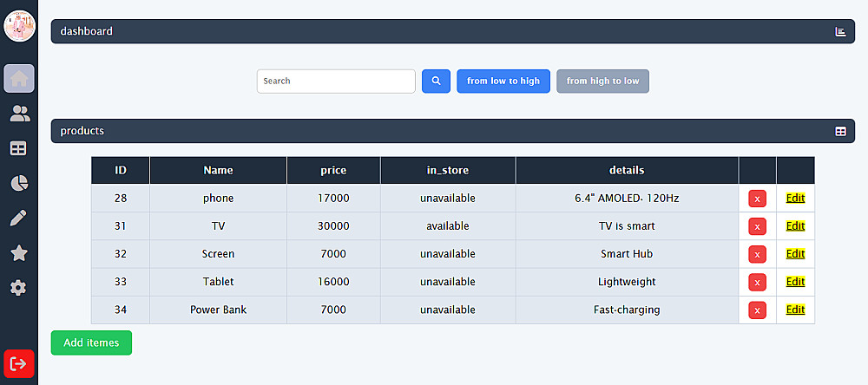Delete the phone product row

click(x=757, y=199)
